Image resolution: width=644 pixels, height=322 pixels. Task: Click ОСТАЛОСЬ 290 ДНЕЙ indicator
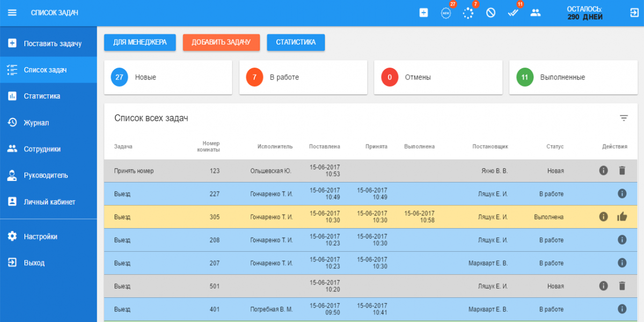pos(585,13)
